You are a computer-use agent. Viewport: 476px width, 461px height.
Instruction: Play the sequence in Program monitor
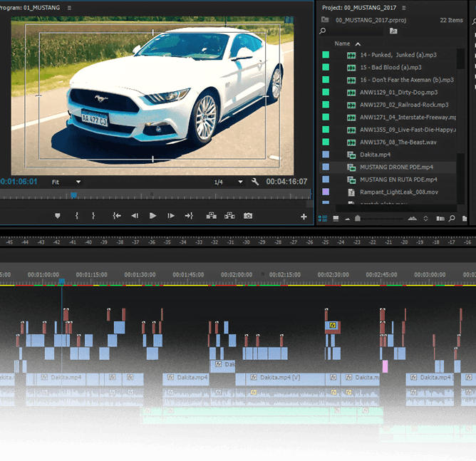(x=152, y=216)
